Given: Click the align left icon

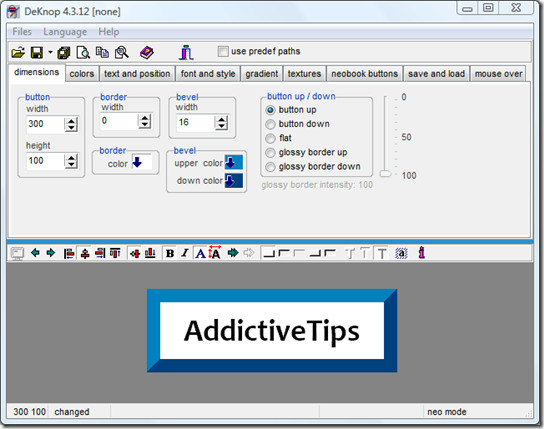Looking at the screenshot, I should 69,254.
